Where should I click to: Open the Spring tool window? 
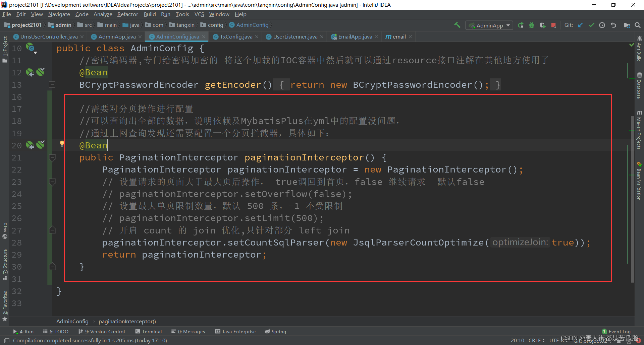[275, 332]
